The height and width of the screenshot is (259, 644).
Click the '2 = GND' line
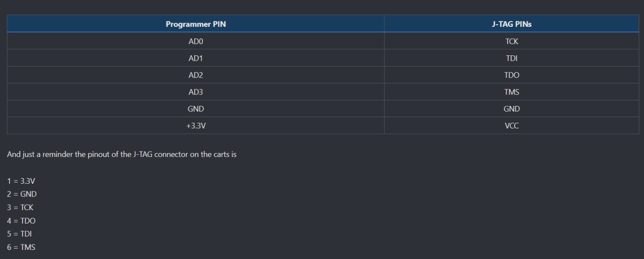[22, 194]
